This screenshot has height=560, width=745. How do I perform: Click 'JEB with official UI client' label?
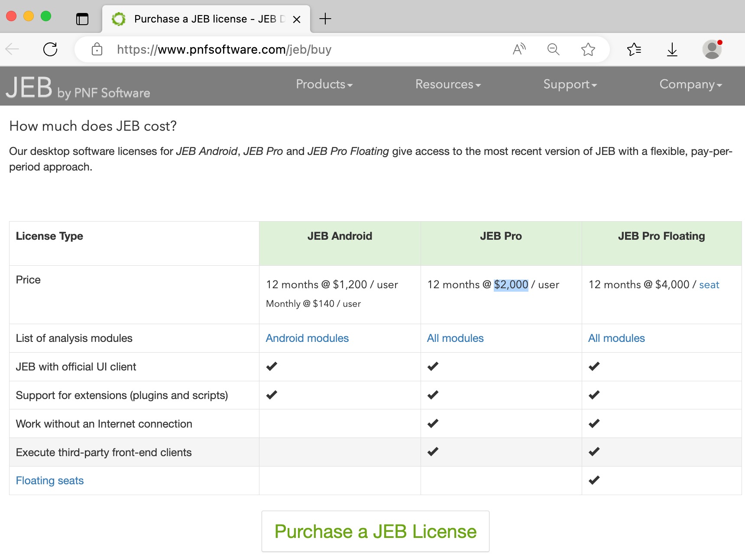(76, 367)
